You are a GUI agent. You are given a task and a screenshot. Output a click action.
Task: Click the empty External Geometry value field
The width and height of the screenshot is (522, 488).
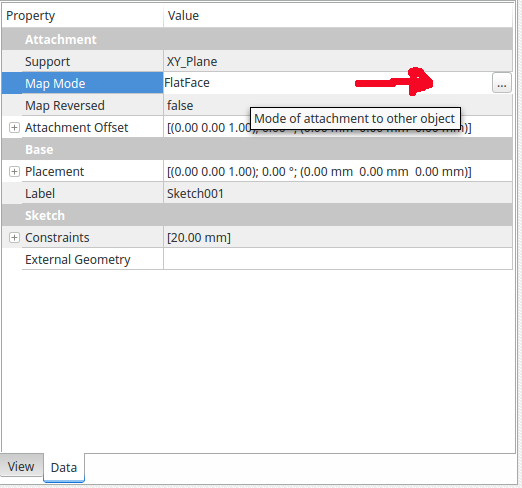pos(338,259)
